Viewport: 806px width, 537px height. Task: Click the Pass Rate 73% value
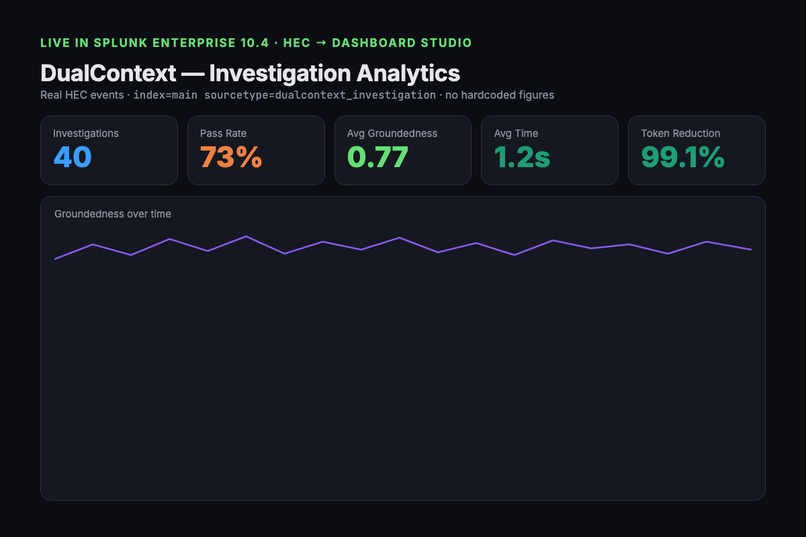(231, 157)
